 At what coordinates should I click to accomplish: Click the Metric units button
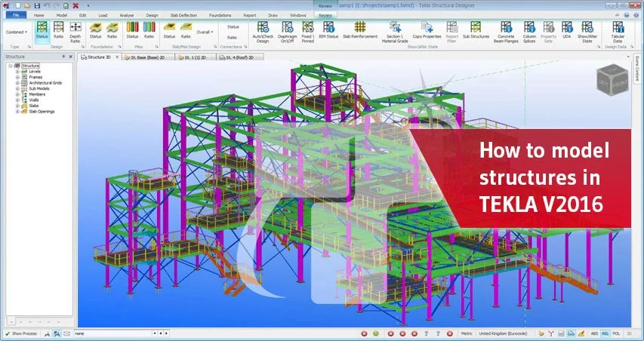(466, 333)
